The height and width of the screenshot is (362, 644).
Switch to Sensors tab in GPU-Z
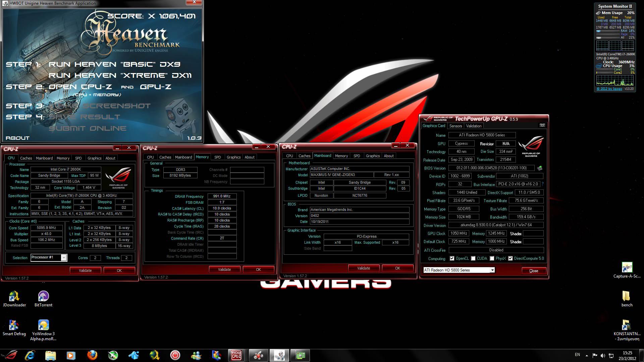click(455, 126)
